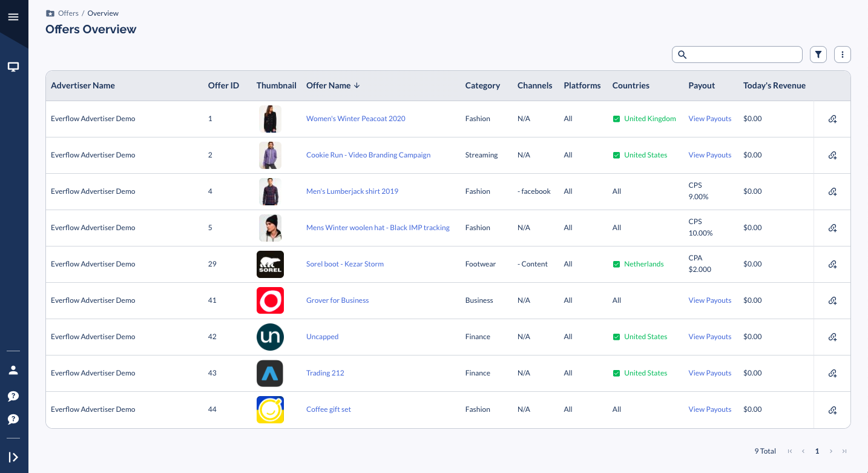Screen dimensions: 868x473
Task: Click the monitor dashboard icon in sidebar
Action: (x=13, y=67)
